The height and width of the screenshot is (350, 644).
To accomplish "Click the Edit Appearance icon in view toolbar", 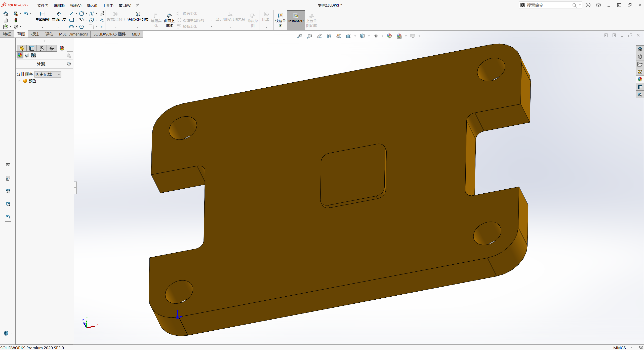I will tap(389, 36).
